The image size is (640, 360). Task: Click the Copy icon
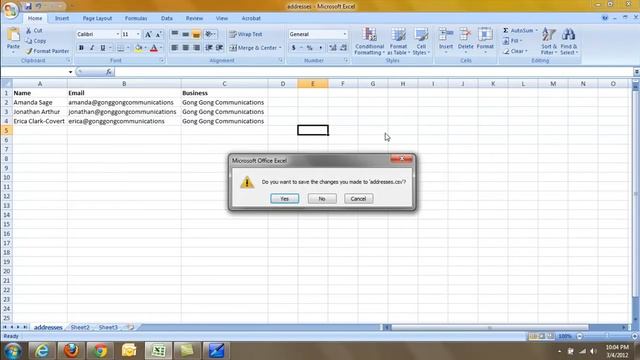tap(29, 41)
